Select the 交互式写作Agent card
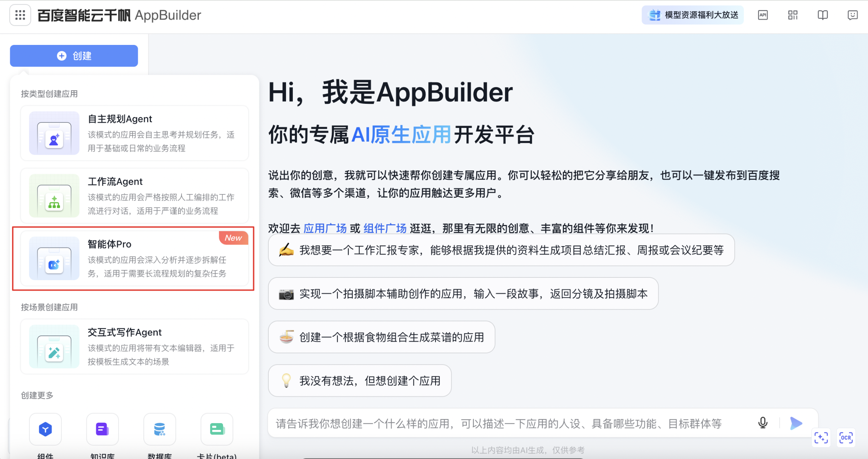Image resolution: width=868 pixels, height=459 pixels. click(134, 347)
